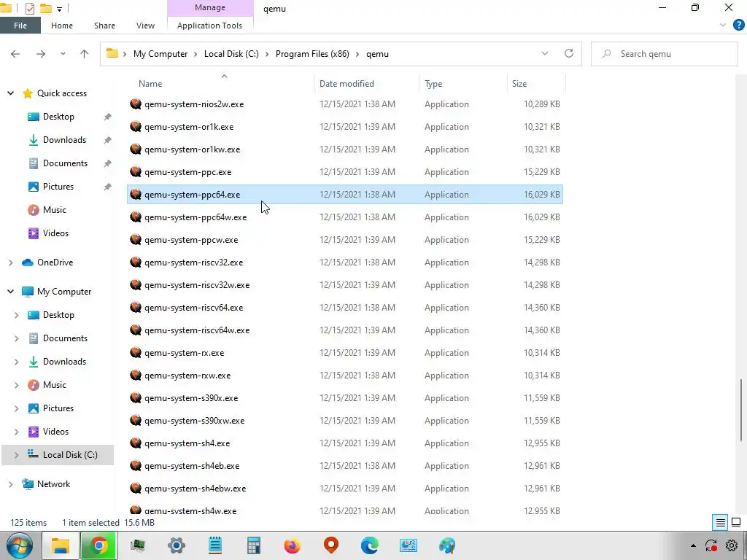Open the recent locations dropdown arrow

click(x=63, y=54)
